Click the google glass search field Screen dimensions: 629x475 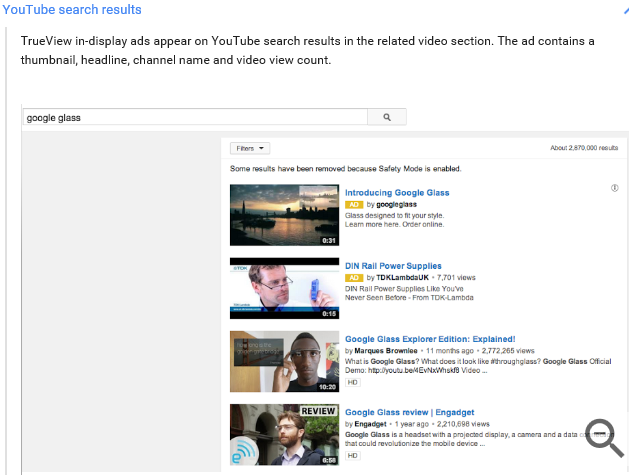(x=195, y=118)
